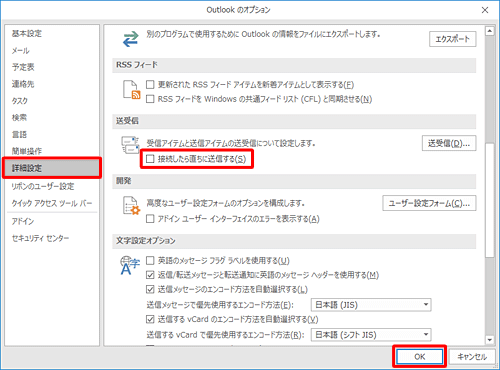Click the RSS フィード section header

coord(294,65)
